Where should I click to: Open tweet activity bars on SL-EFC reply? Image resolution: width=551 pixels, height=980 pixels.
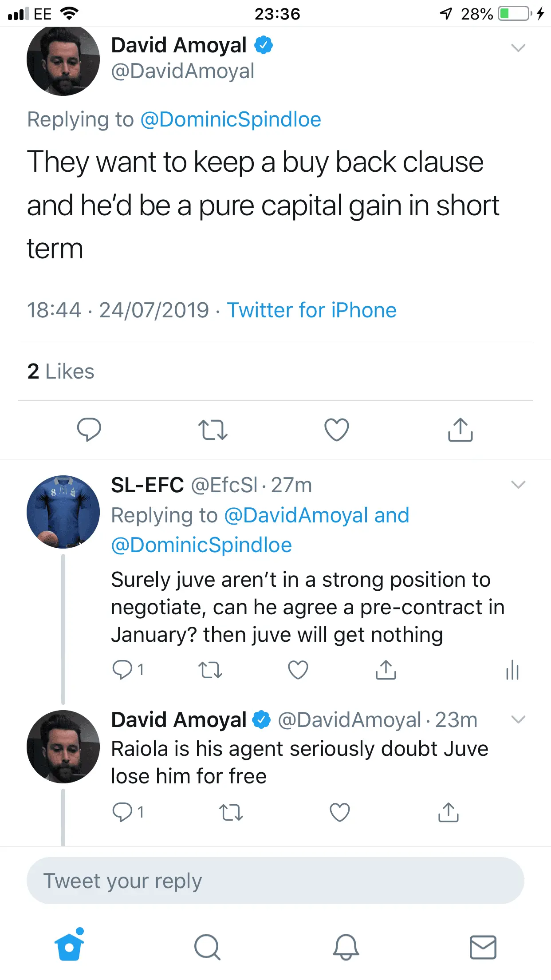[x=512, y=670]
